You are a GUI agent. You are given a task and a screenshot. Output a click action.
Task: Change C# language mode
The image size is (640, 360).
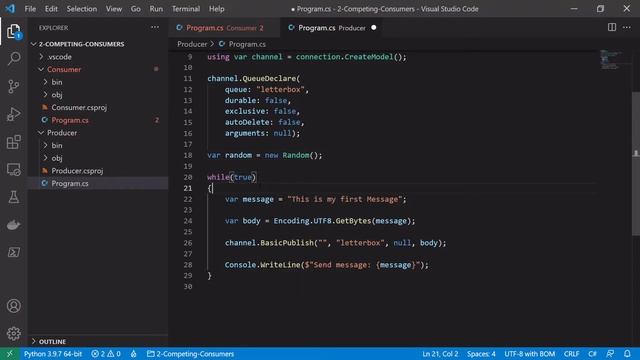click(x=592, y=354)
